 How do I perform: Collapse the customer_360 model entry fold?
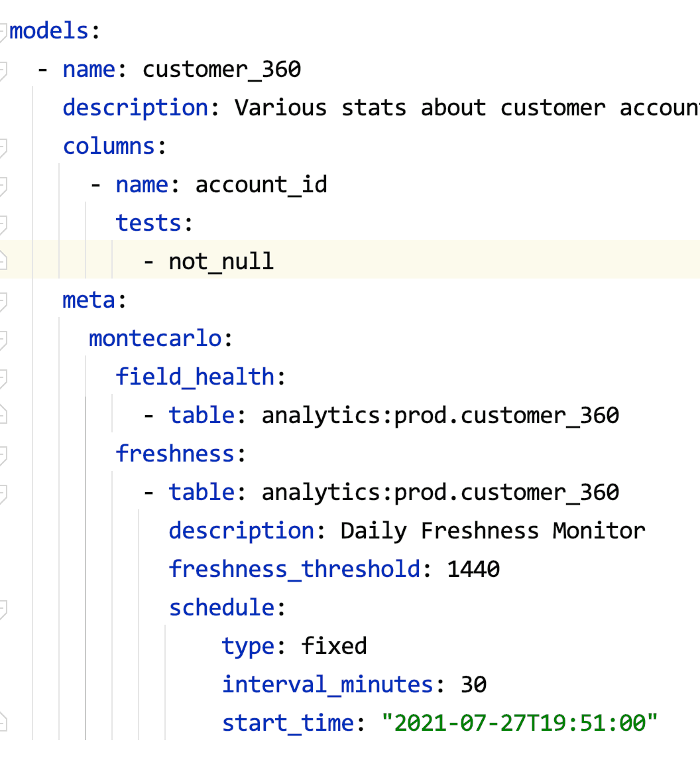click(3, 69)
